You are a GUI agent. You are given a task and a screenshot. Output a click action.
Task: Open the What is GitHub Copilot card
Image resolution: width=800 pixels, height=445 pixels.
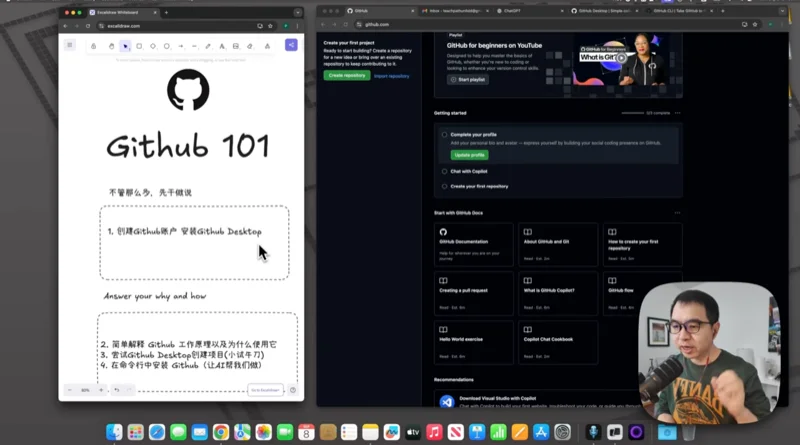coord(558,293)
